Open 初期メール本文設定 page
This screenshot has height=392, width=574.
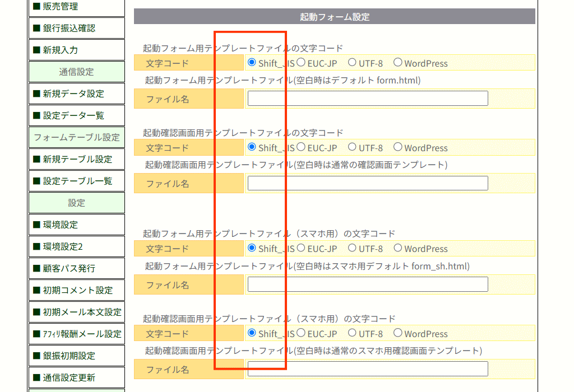(x=76, y=312)
